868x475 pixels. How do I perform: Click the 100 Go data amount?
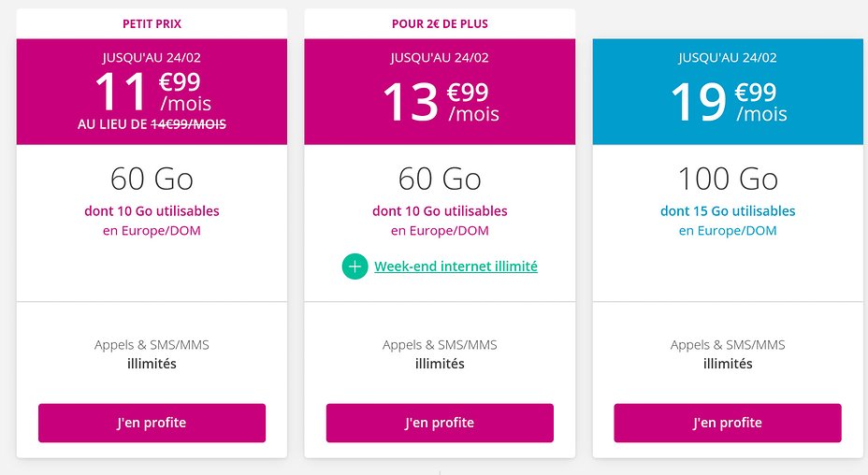click(728, 179)
